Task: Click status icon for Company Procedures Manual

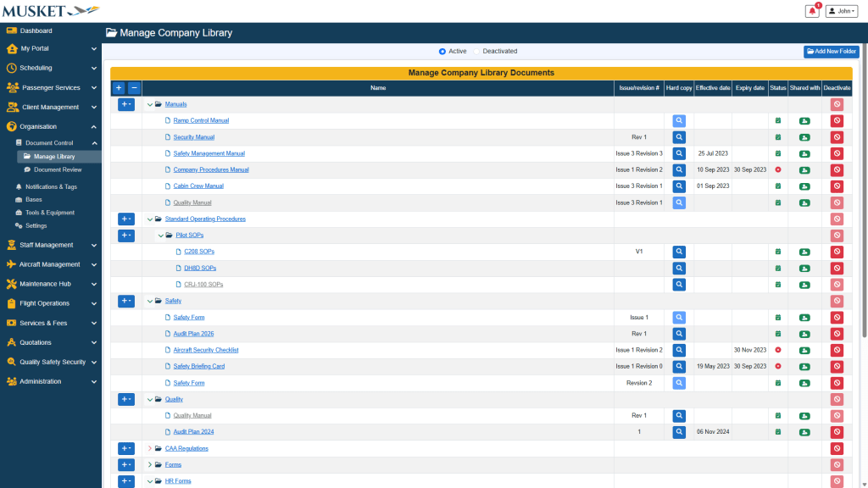Action: click(777, 169)
